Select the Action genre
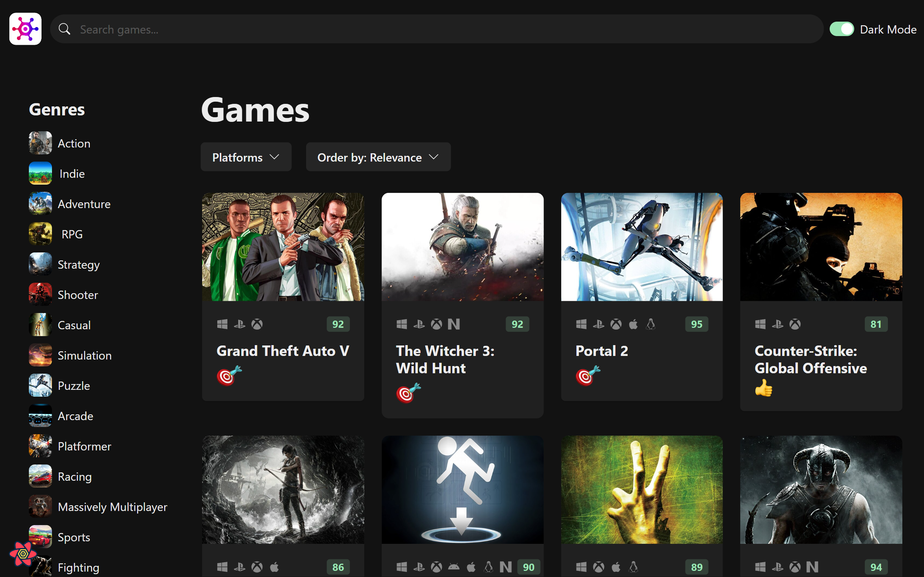924x577 pixels. tap(74, 144)
